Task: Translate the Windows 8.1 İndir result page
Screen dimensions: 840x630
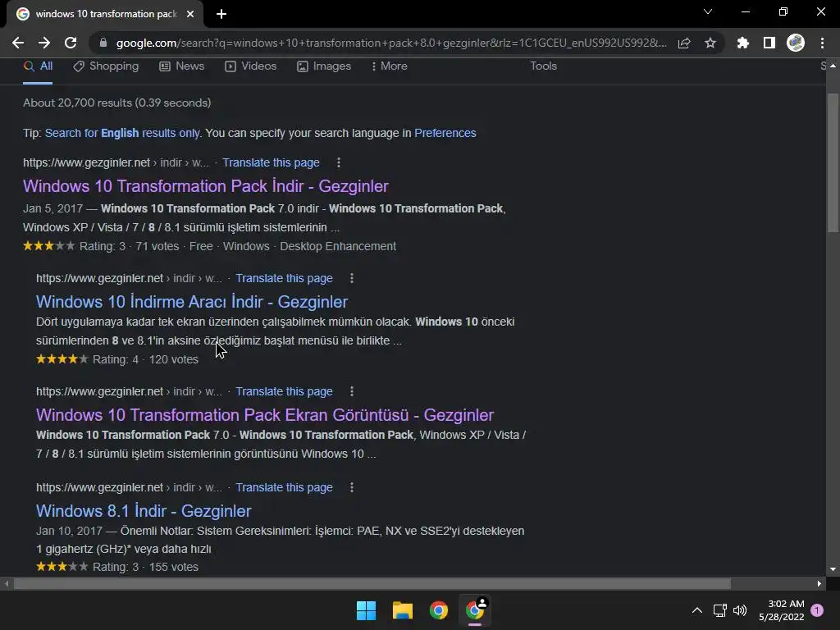Action: [x=284, y=487]
